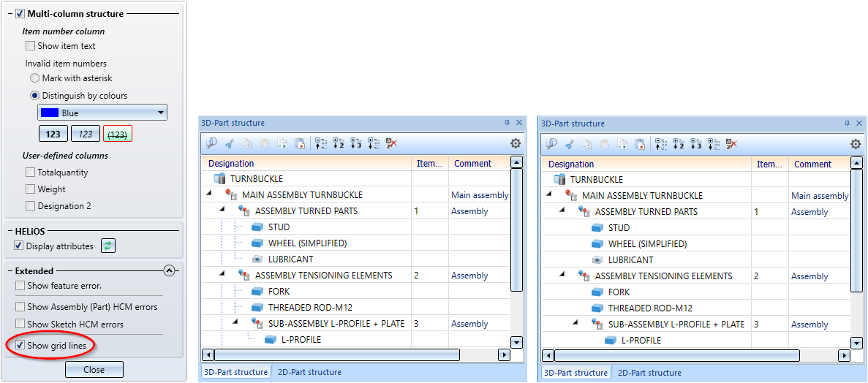Enable Show feature error checkbox
The width and height of the screenshot is (868, 383).
pyautogui.click(x=20, y=286)
